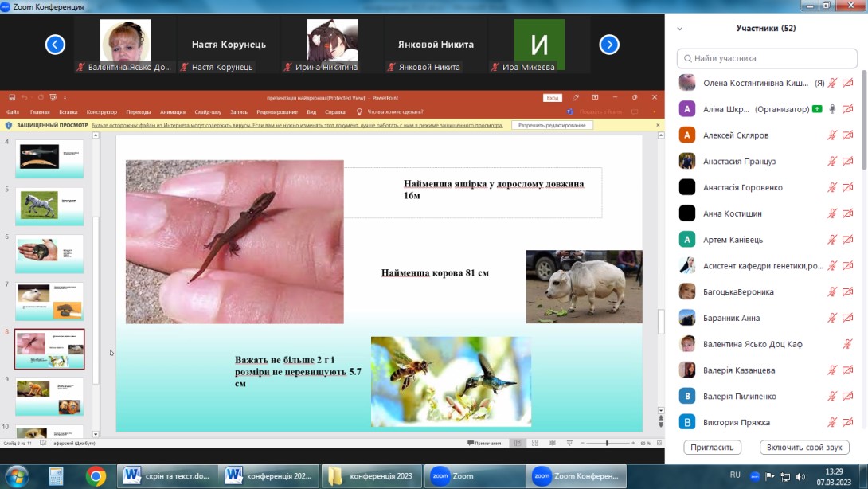
Task: Click the left arrow in the video gallery
Action: pyautogui.click(x=55, y=45)
